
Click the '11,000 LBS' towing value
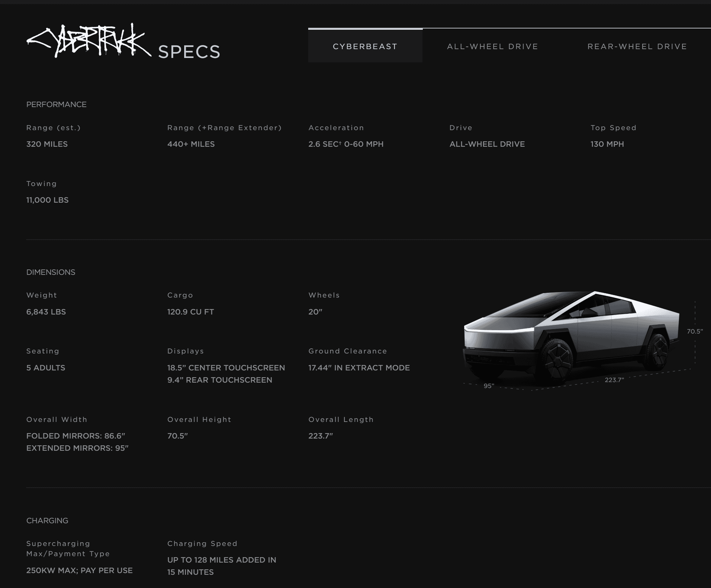pyautogui.click(x=47, y=200)
